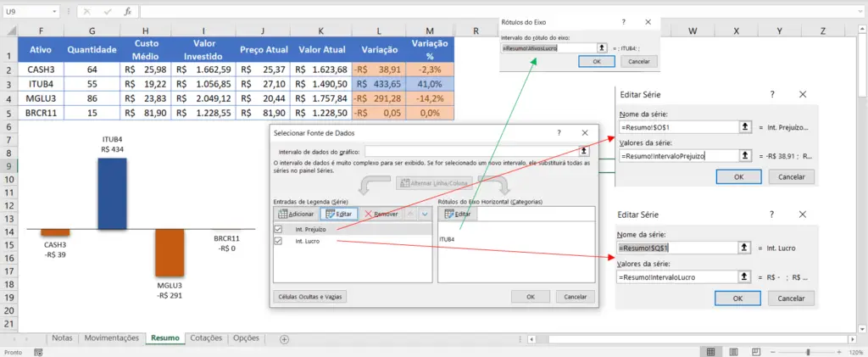This screenshot has height=357, width=868.
Task: Click OK in Selecionar Fonte de Dados
Action: (531, 297)
